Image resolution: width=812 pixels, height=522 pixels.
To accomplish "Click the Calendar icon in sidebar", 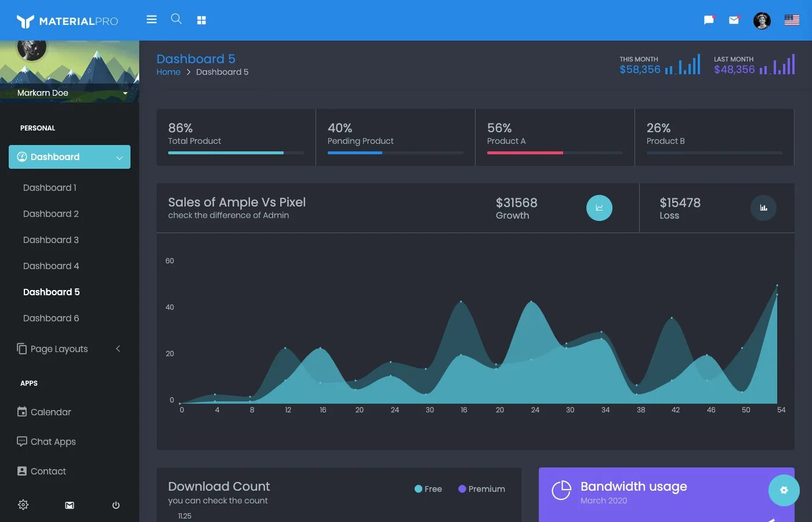I will point(22,412).
